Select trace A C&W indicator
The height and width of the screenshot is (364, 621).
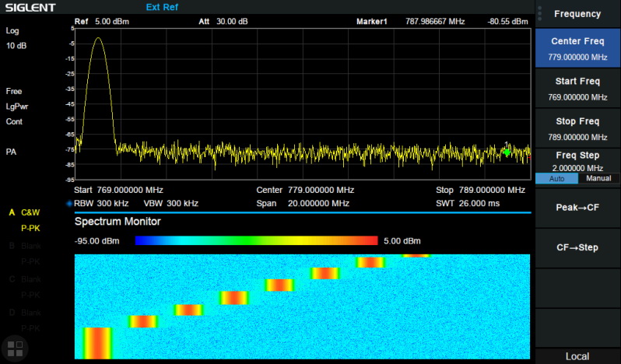point(25,212)
